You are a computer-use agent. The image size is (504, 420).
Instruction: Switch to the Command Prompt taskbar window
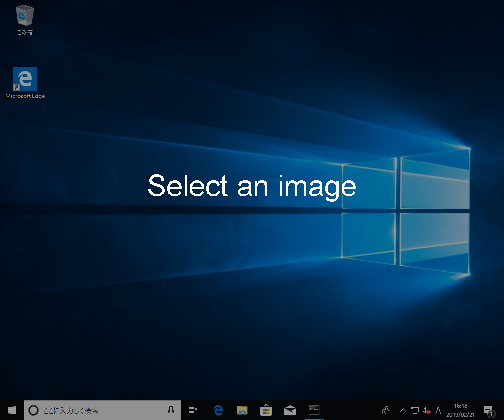point(314,410)
